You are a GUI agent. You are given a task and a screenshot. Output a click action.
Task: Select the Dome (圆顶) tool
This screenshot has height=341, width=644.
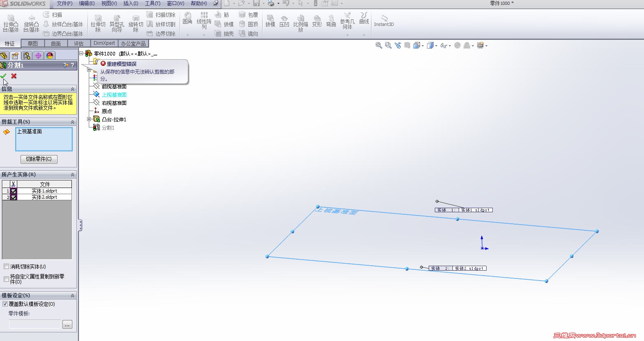click(249, 24)
